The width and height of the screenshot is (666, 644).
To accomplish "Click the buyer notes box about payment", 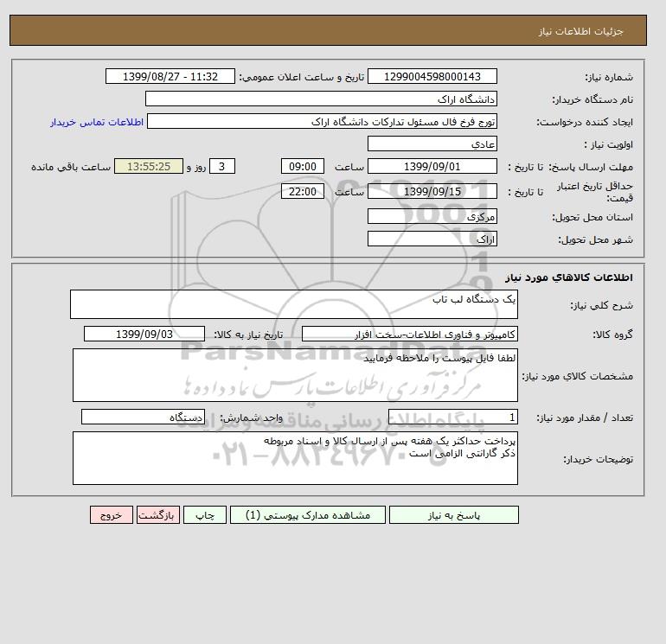I will pos(295,458).
